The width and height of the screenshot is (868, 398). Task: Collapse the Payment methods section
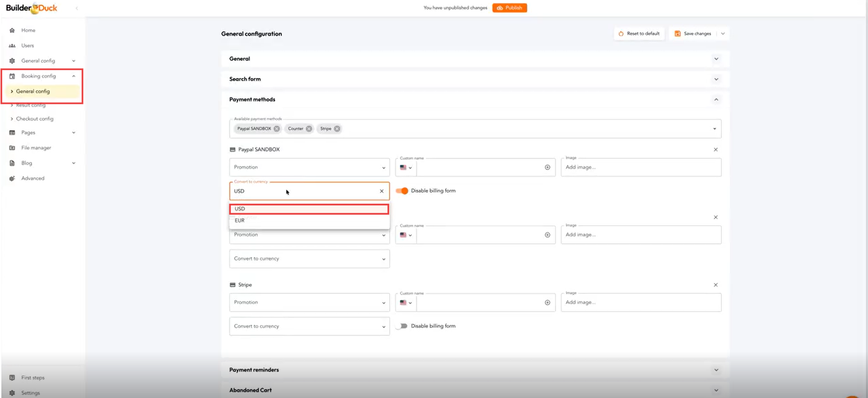tap(716, 99)
